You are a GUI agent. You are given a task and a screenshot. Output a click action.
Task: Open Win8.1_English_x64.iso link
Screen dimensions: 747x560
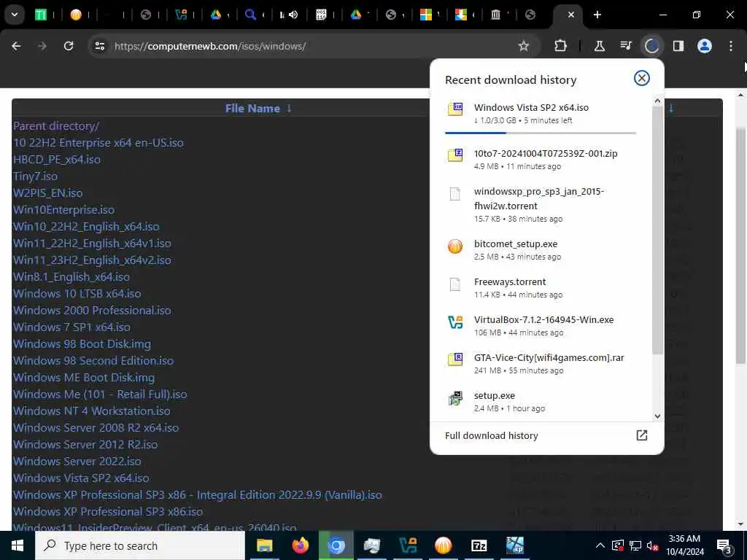(x=71, y=276)
